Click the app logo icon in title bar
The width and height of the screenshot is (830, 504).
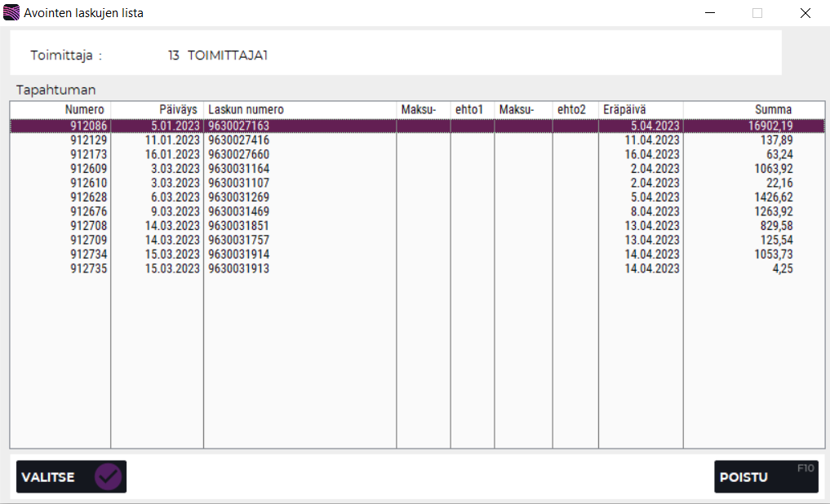(x=11, y=13)
